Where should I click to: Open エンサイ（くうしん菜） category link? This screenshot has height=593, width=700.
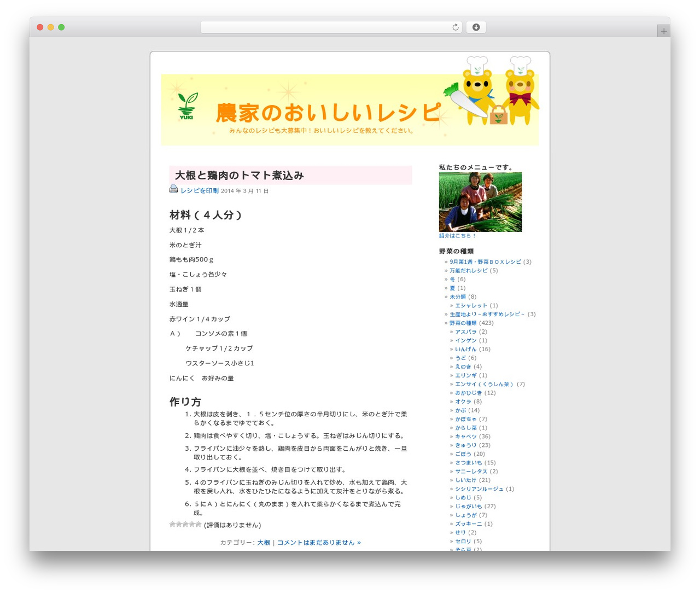[x=485, y=385]
